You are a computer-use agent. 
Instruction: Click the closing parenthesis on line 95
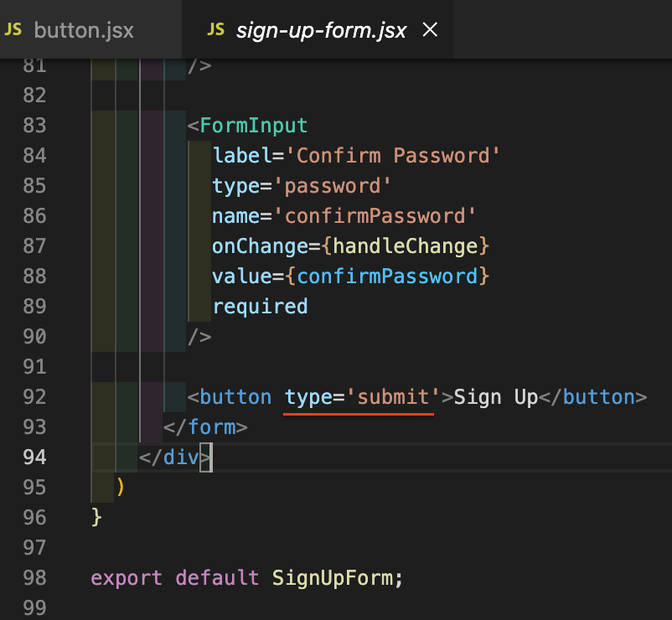(121, 487)
